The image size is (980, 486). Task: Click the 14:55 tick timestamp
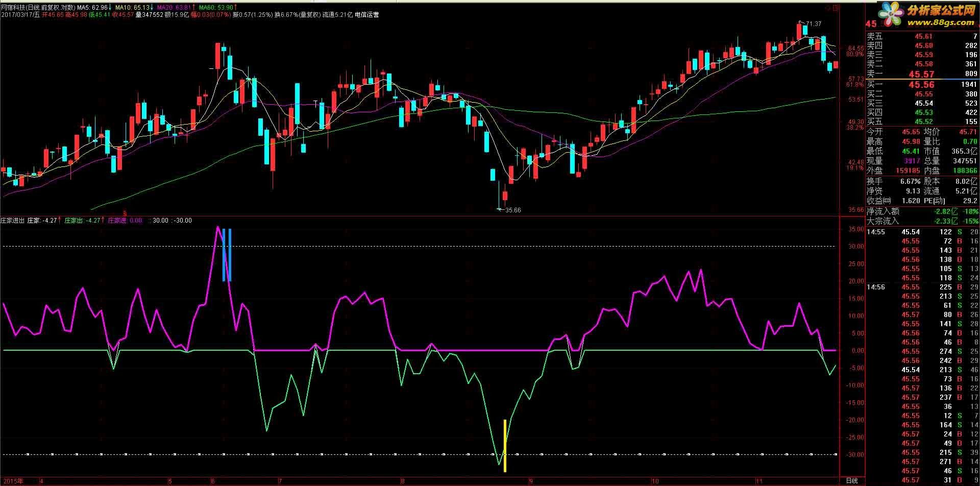point(876,232)
